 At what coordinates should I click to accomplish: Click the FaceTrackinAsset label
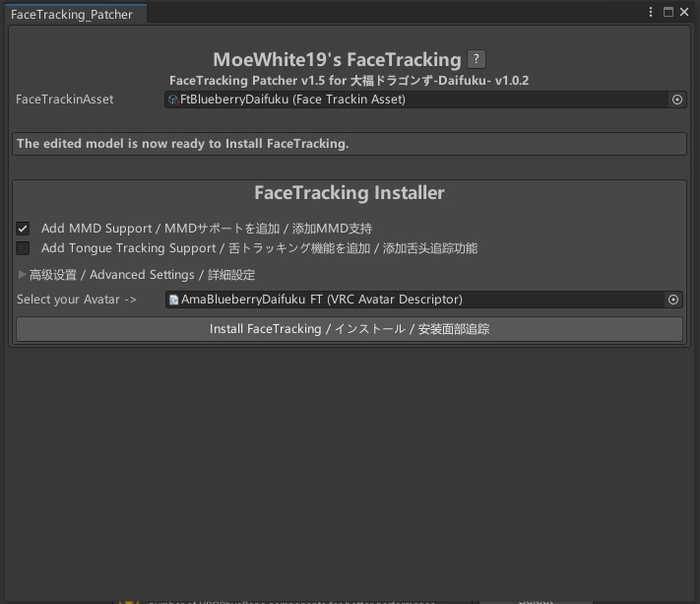[65, 100]
